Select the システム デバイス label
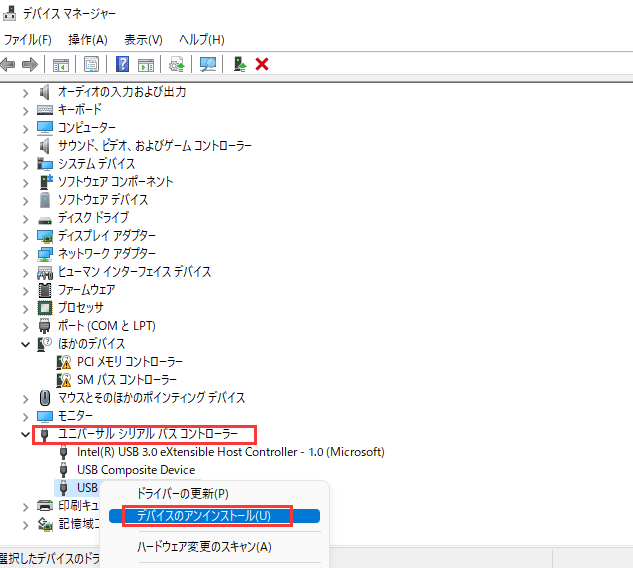Screen dimensions: 633x568 pos(96,163)
